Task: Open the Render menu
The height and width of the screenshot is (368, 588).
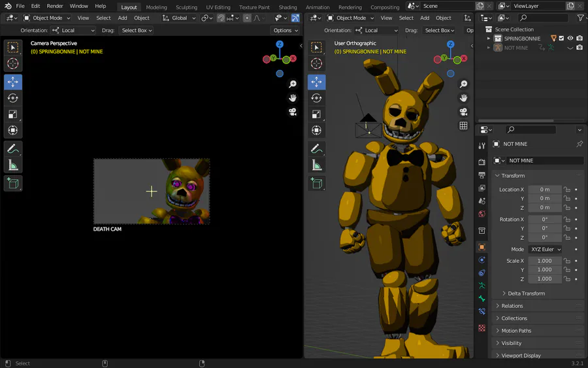Action: [x=55, y=6]
